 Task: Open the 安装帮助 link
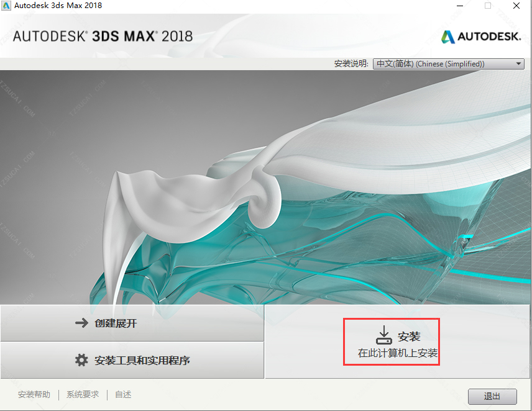coord(34,394)
